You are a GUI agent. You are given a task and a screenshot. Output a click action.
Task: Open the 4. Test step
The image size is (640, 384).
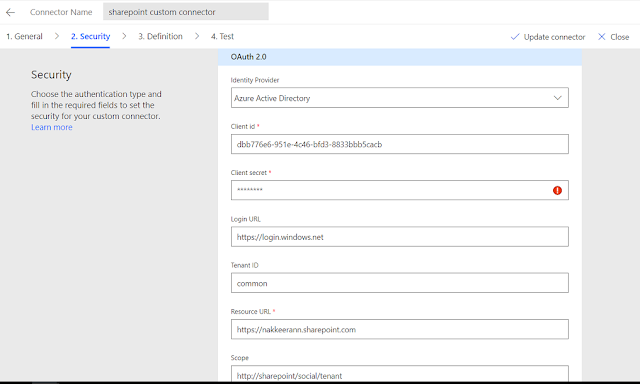222,36
